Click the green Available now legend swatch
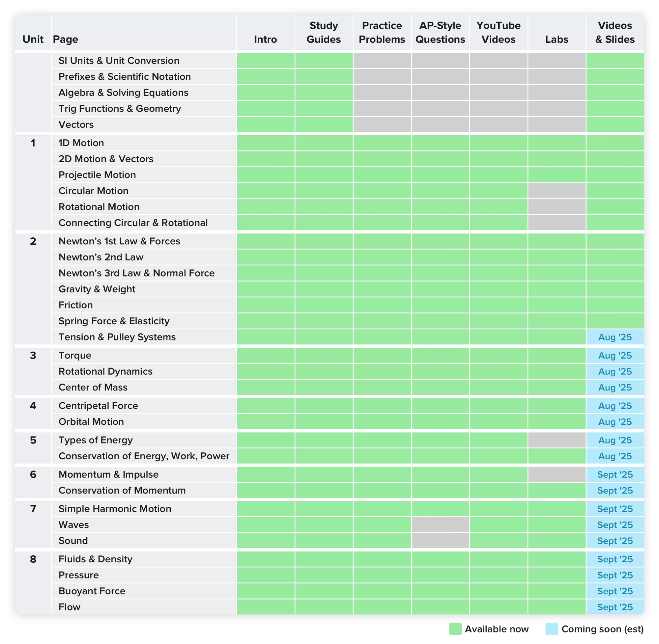Viewport: 659px width, 644px height. click(455, 629)
